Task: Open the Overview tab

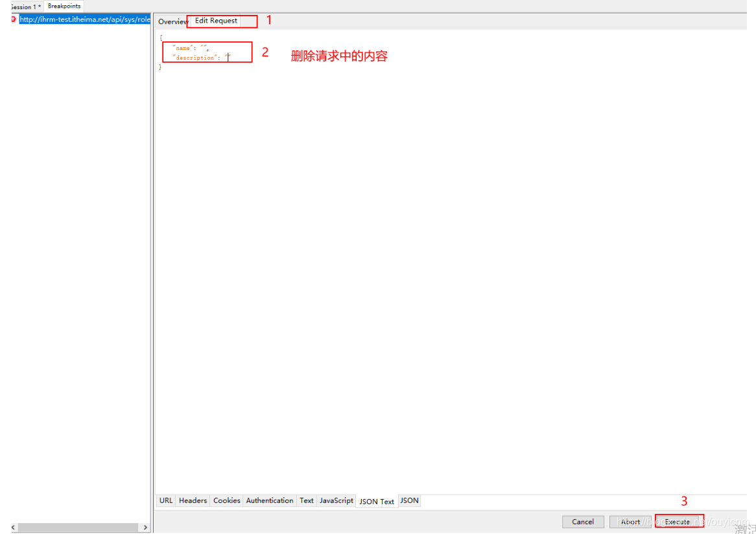Action: tap(172, 21)
